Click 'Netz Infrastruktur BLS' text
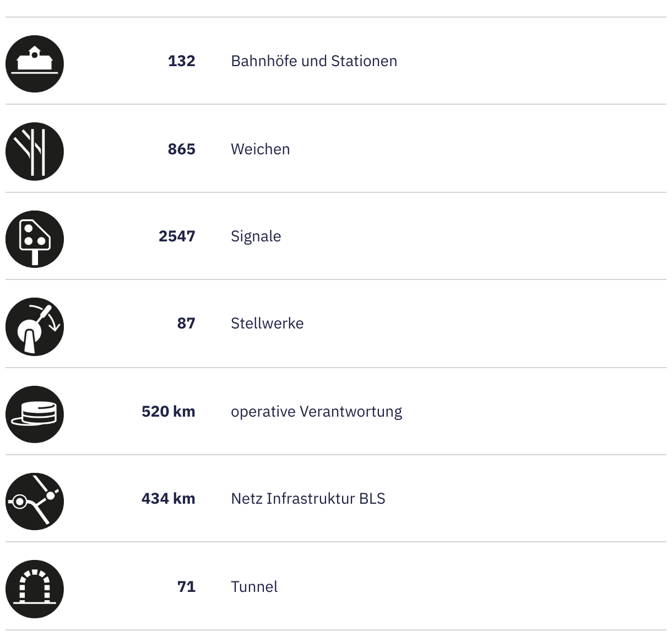 [x=308, y=498]
